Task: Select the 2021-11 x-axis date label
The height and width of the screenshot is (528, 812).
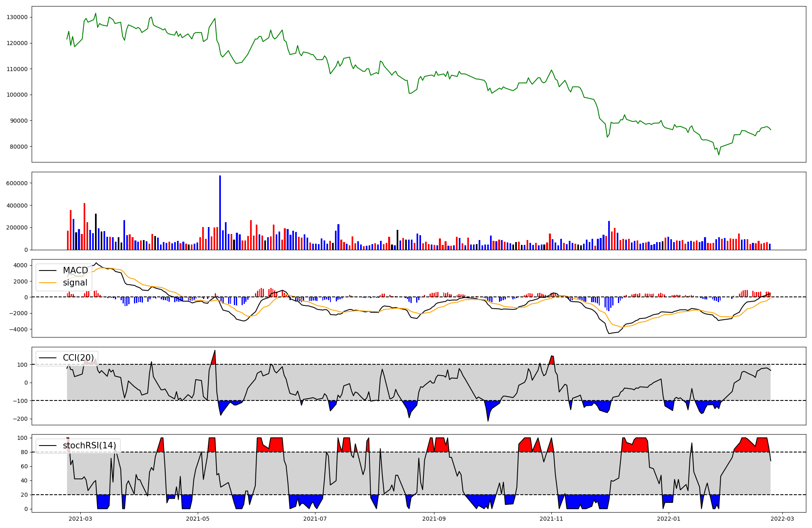Action: pyautogui.click(x=552, y=519)
